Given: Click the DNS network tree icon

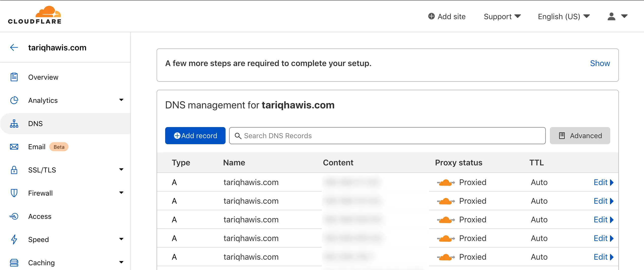Looking at the screenshot, I should (x=14, y=124).
